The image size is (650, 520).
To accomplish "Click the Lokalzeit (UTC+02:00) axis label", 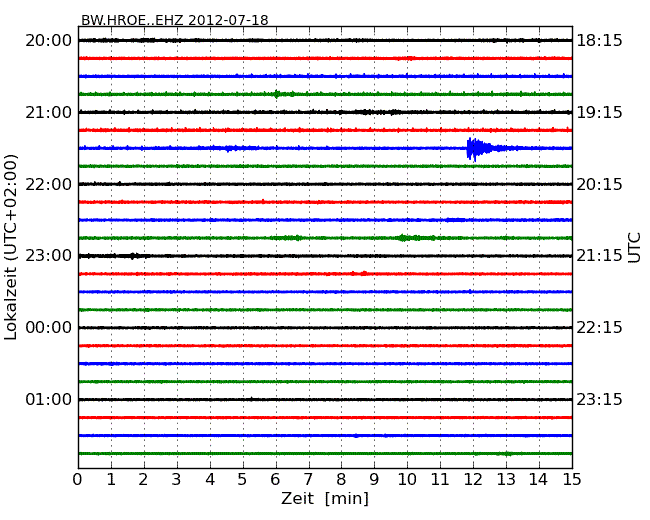I will tap(11, 248).
